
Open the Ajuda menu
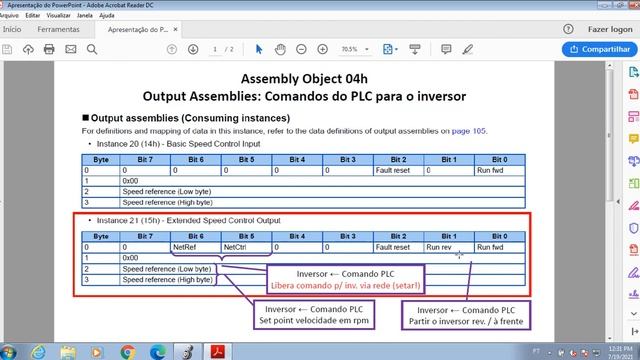(x=107, y=16)
